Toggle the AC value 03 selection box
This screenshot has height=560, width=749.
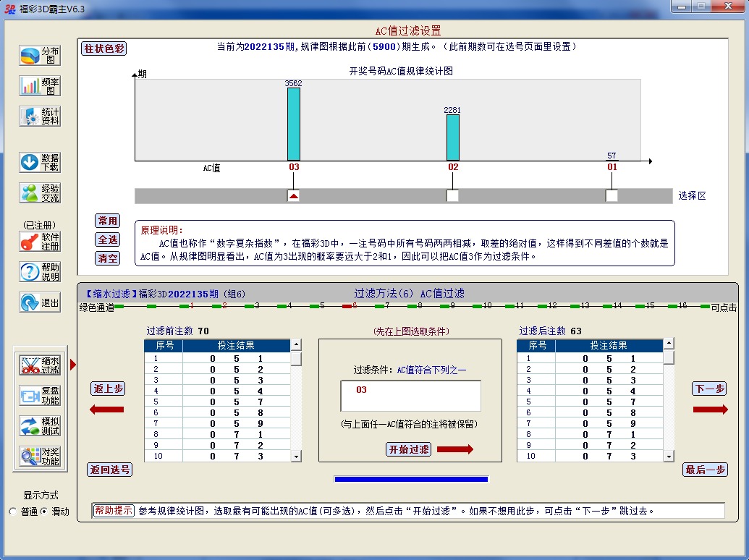[x=293, y=195]
